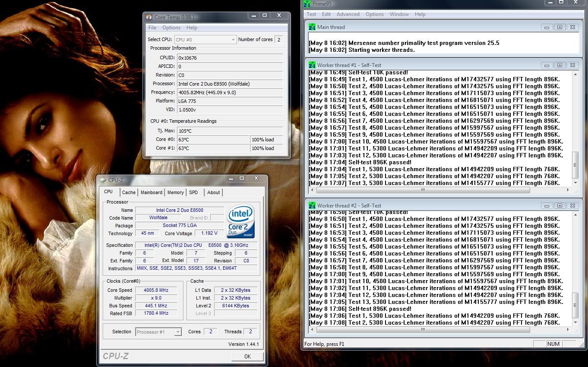Click the Number of cores field in Core Temp
The width and height of the screenshot is (588, 367).
pyautogui.click(x=279, y=40)
